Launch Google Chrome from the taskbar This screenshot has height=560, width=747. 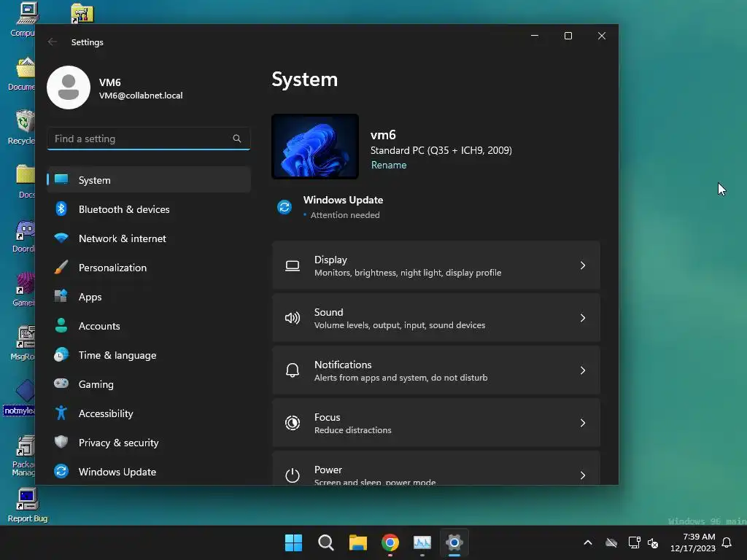pos(390,542)
